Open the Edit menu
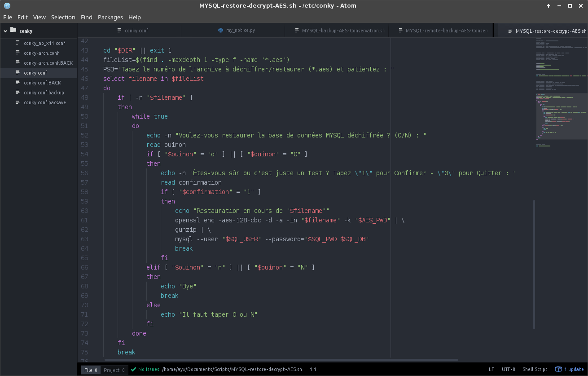Image resolution: width=588 pixels, height=376 pixels. pyautogui.click(x=22, y=17)
